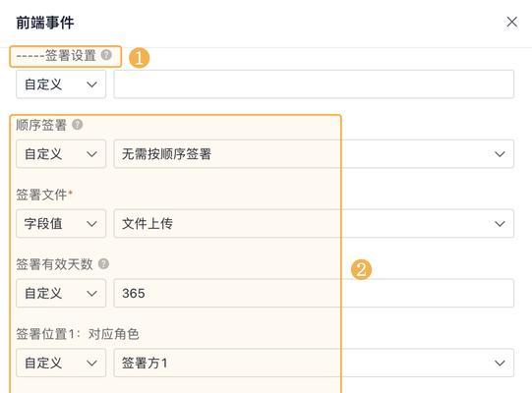
Task: Click the orange marker number 1
Action: [139, 58]
